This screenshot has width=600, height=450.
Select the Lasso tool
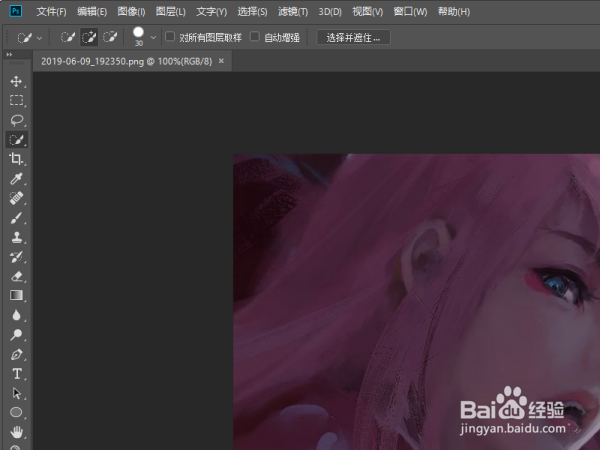pos(16,120)
